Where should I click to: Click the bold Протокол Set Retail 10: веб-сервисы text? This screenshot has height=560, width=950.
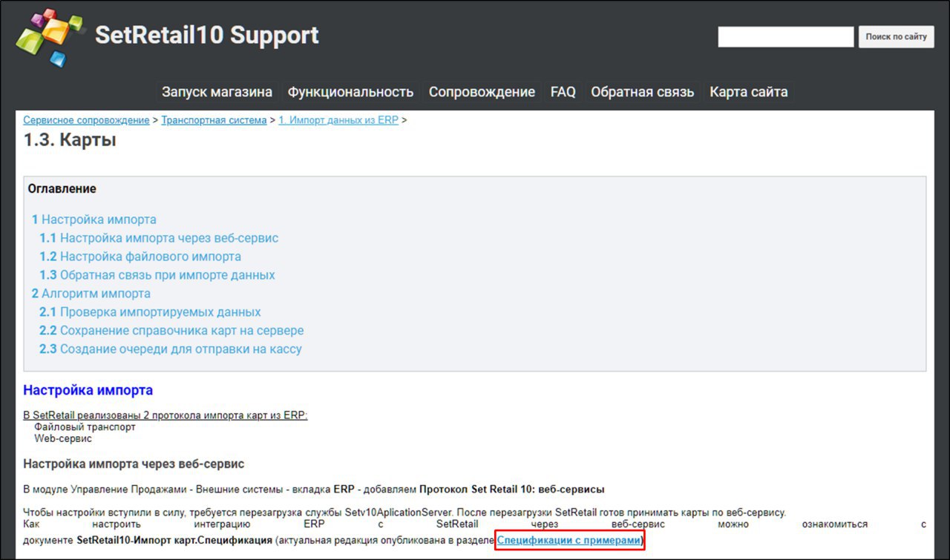pos(512,490)
